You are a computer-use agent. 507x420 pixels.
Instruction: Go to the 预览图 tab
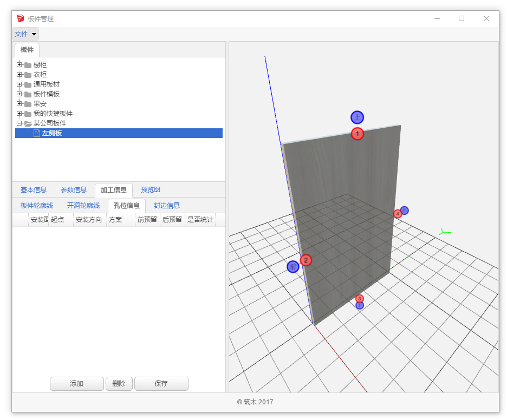[150, 190]
